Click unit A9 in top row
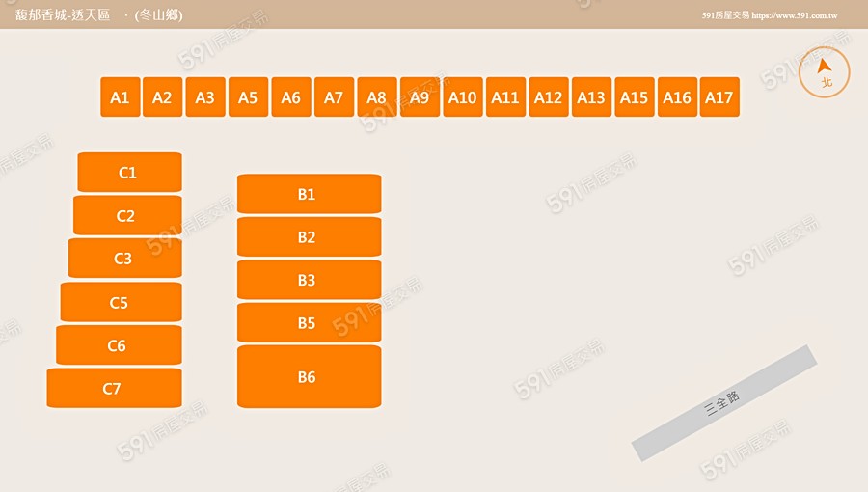Screen dimensions: 868x492 [x=420, y=97]
